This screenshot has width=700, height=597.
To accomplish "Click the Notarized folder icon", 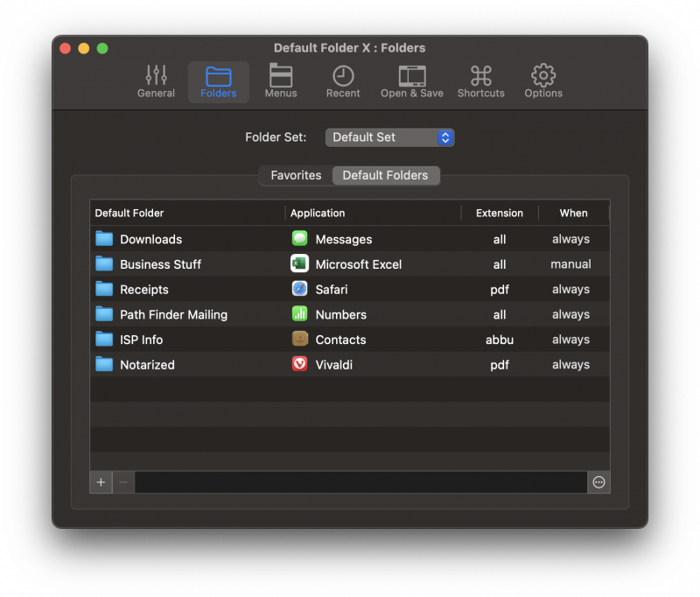I will pos(104,364).
